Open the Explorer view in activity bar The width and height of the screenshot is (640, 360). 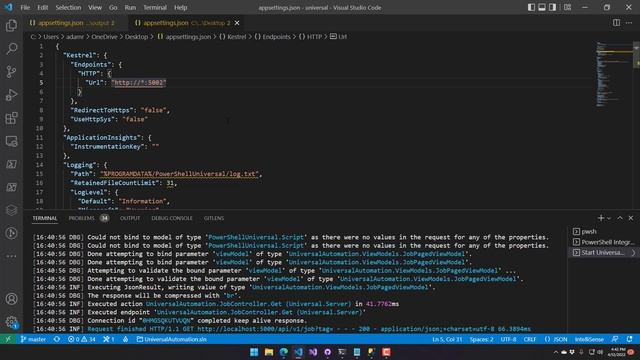[11, 26]
